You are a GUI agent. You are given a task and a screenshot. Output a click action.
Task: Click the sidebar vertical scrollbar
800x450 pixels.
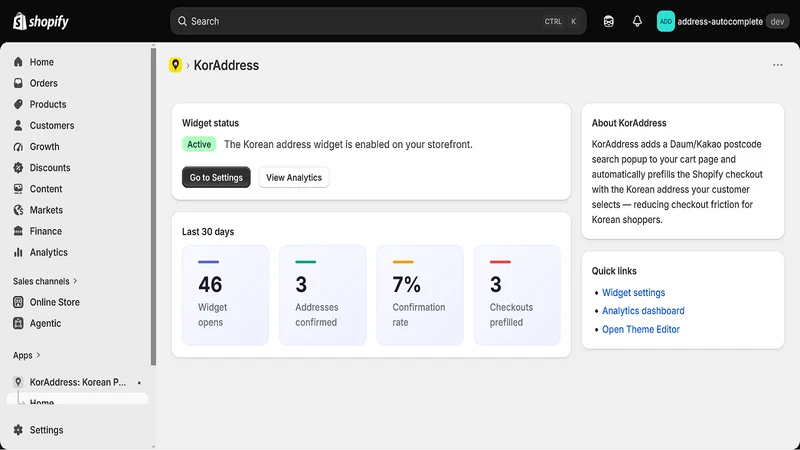pyautogui.click(x=153, y=207)
